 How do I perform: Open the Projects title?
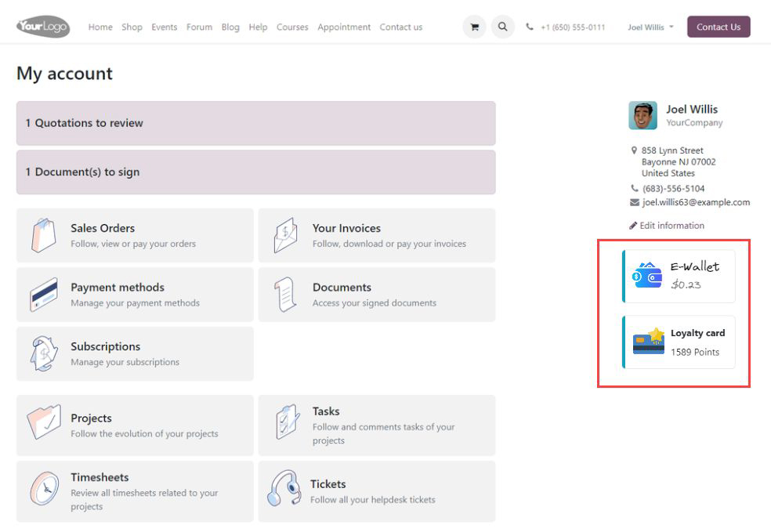[91, 418]
